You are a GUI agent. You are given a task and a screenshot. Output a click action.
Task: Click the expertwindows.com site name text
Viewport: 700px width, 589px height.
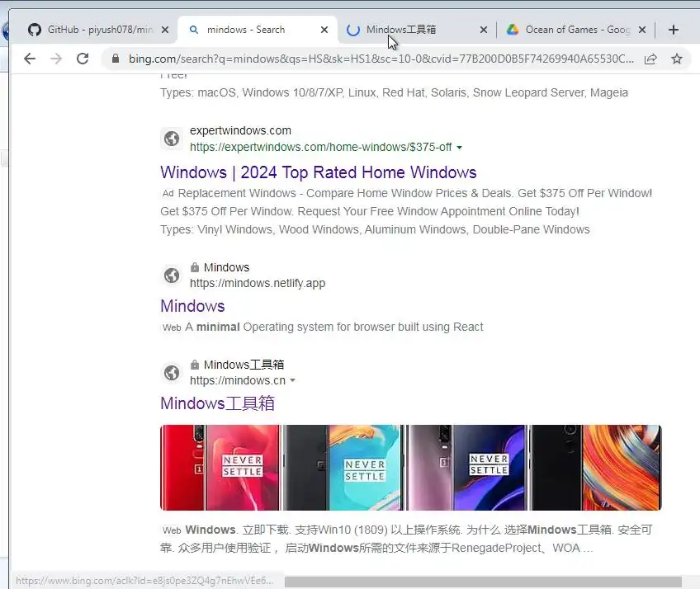click(240, 130)
